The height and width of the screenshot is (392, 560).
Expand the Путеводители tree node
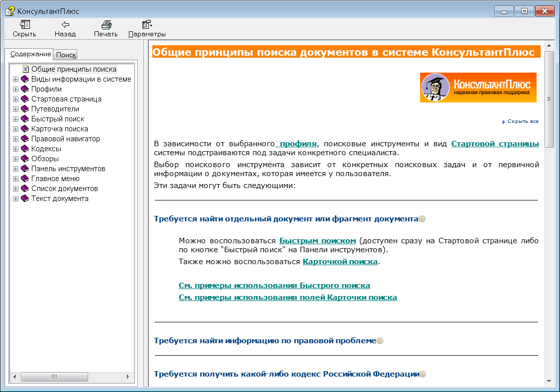click(16, 109)
